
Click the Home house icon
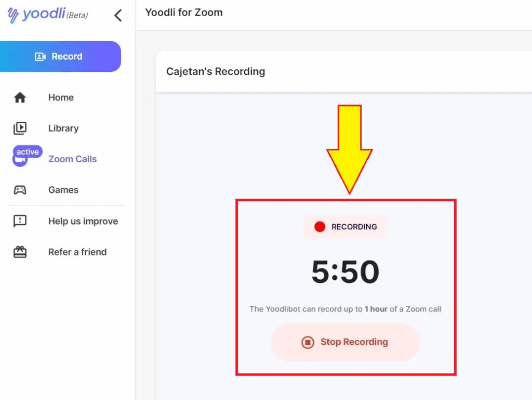tap(20, 97)
